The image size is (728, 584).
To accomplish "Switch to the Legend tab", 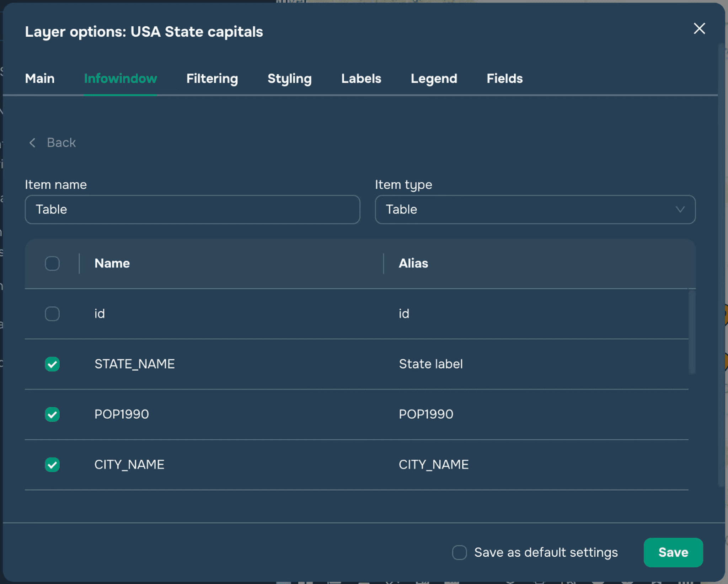I will [x=434, y=79].
